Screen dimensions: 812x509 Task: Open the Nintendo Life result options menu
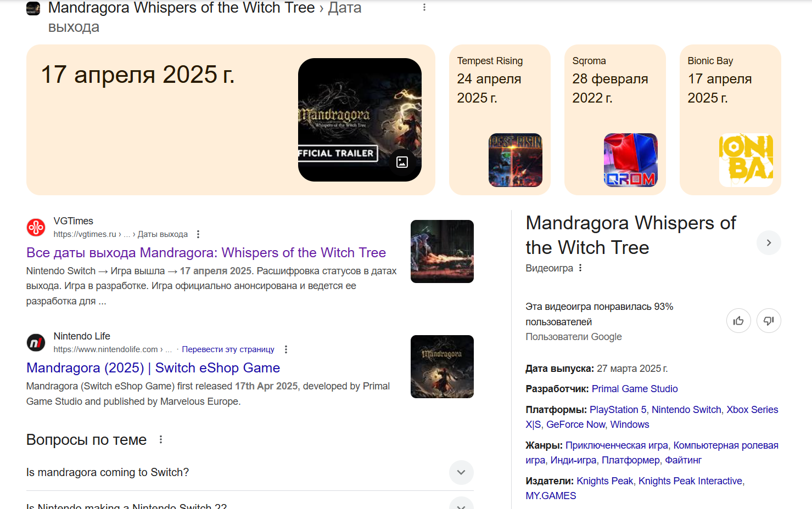[286, 349]
